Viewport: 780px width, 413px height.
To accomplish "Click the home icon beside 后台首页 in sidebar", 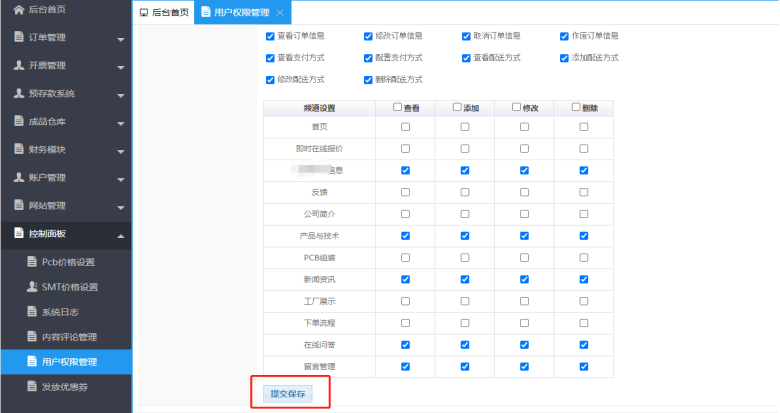I will 18,10.
